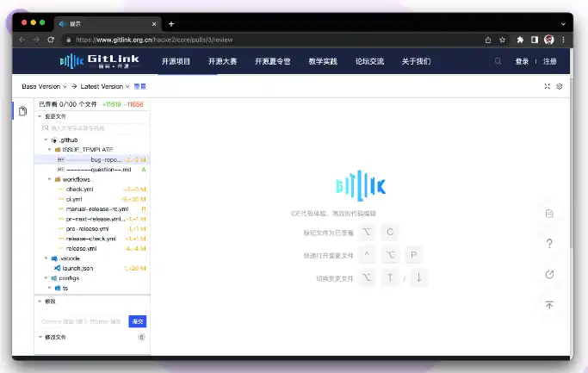588x373 pixels.
Task: Open 开源项目 navigation item
Action: [176, 61]
